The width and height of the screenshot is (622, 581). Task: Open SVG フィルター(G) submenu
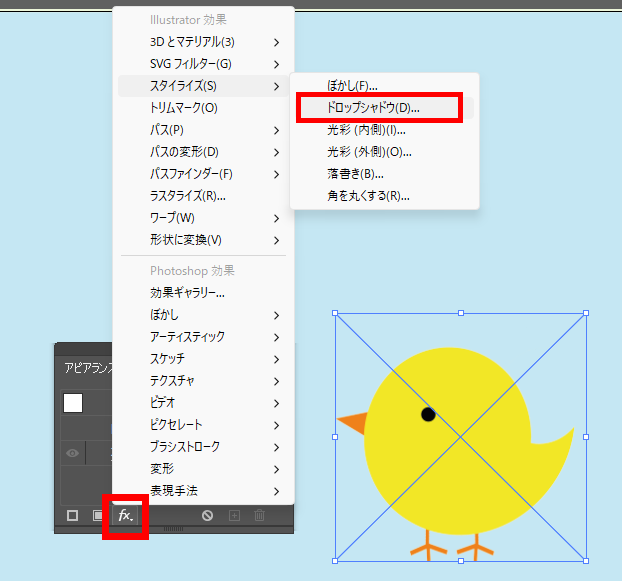(x=203, y=64)
